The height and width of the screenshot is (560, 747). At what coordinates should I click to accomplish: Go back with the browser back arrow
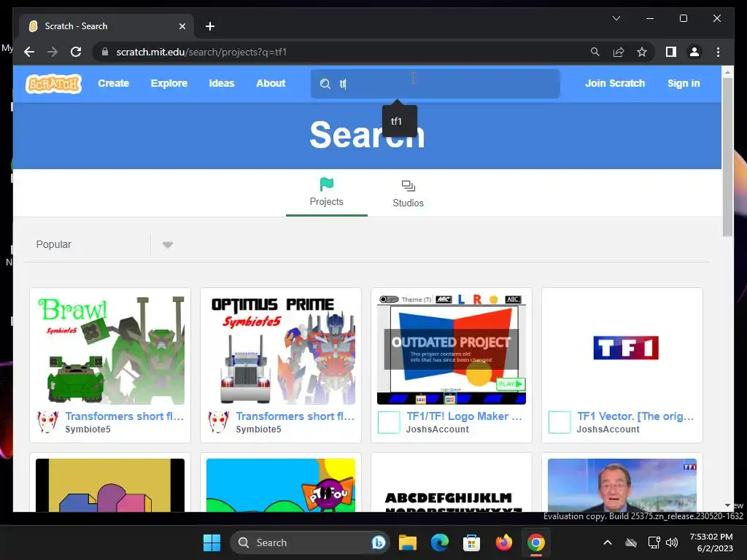click(29, 52)
